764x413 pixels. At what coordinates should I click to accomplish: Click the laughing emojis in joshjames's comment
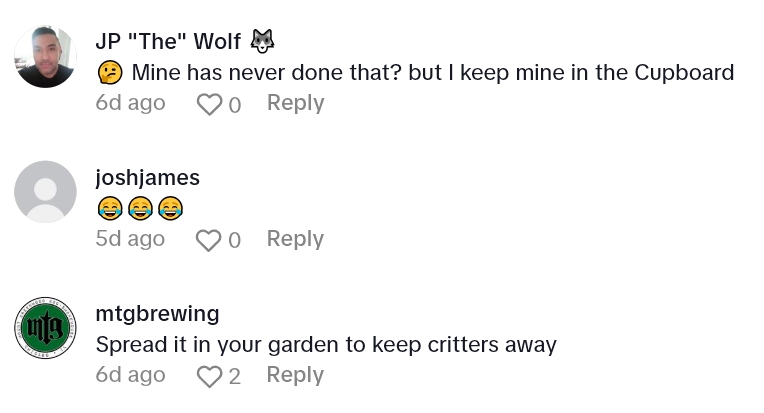tap(140, 209)
